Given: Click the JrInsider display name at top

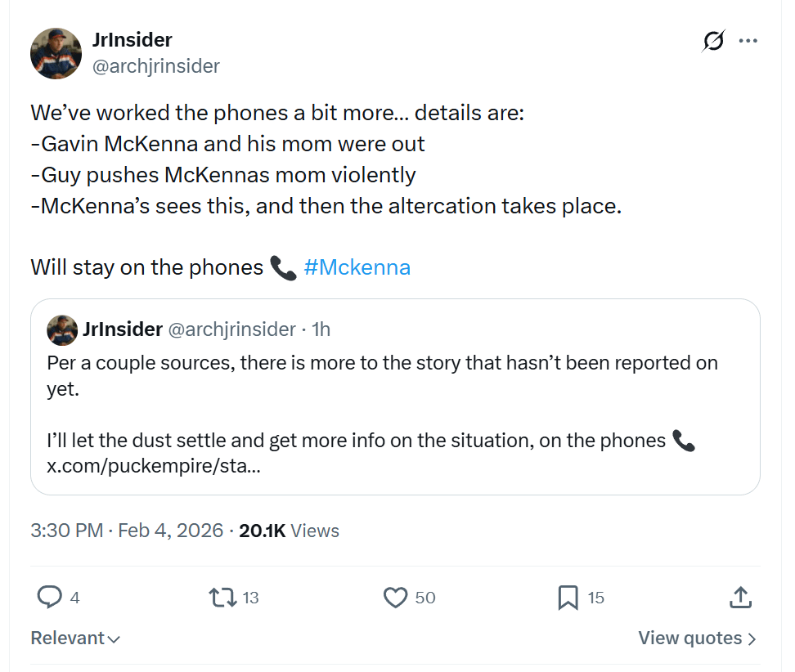Looking at the screenshot, I should click(x=132, y=39).
